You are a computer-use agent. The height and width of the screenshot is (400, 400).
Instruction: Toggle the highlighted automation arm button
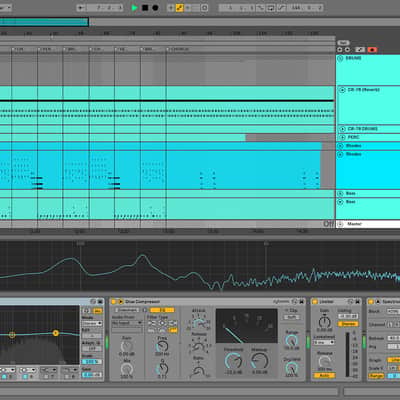tap(179, 8)
